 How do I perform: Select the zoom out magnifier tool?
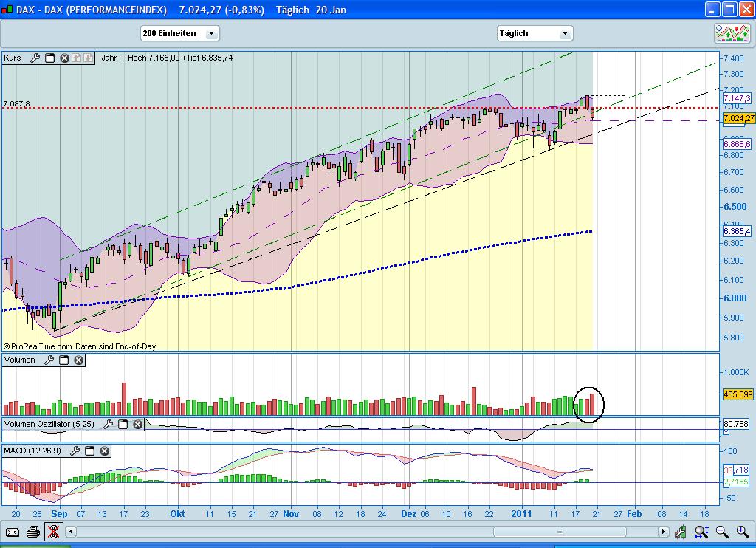[x=722, y=532]
